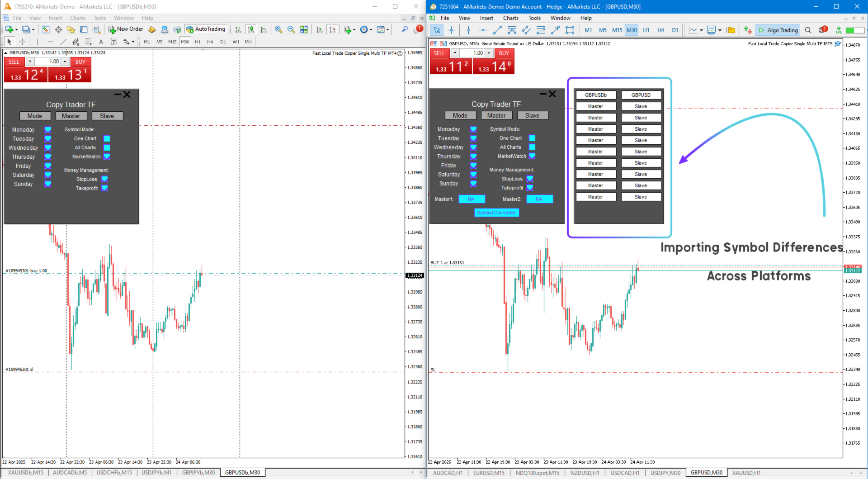Toggle StopLoss checkbox in MT4 copier panel
This screenshot has height=479, width=868.
(x=104, y=179)
